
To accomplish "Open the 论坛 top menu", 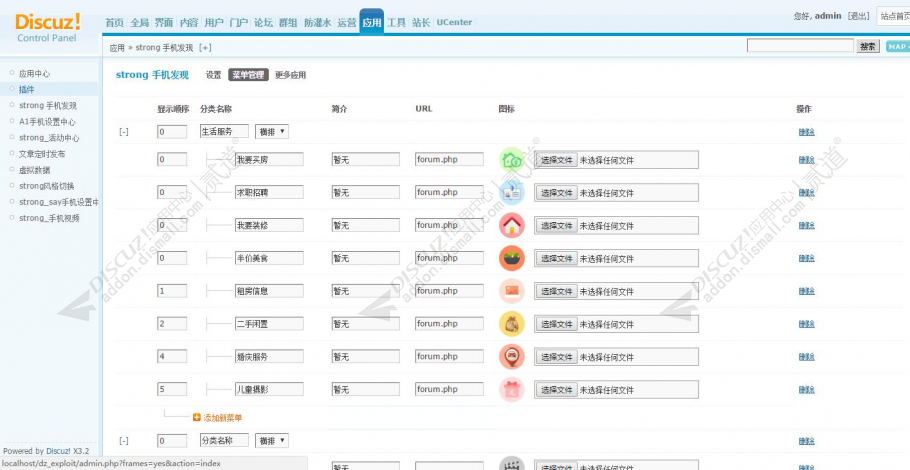I will tap(263, 23).
